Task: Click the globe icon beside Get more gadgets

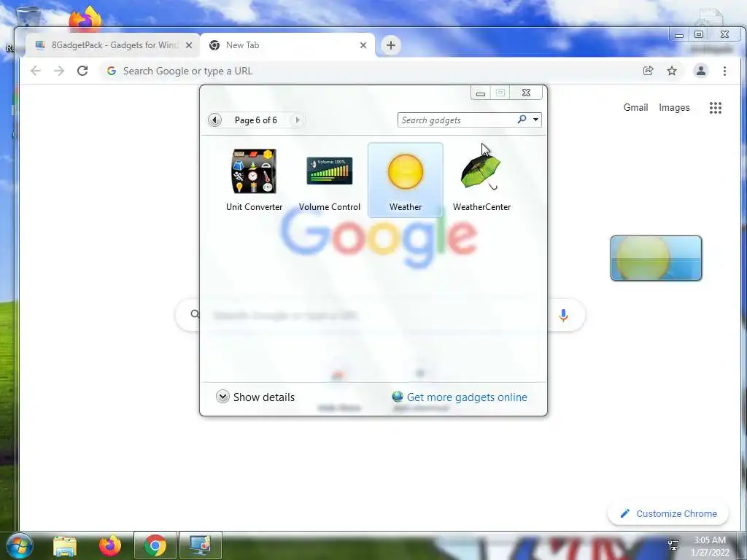Action: [x=398, y=396]
